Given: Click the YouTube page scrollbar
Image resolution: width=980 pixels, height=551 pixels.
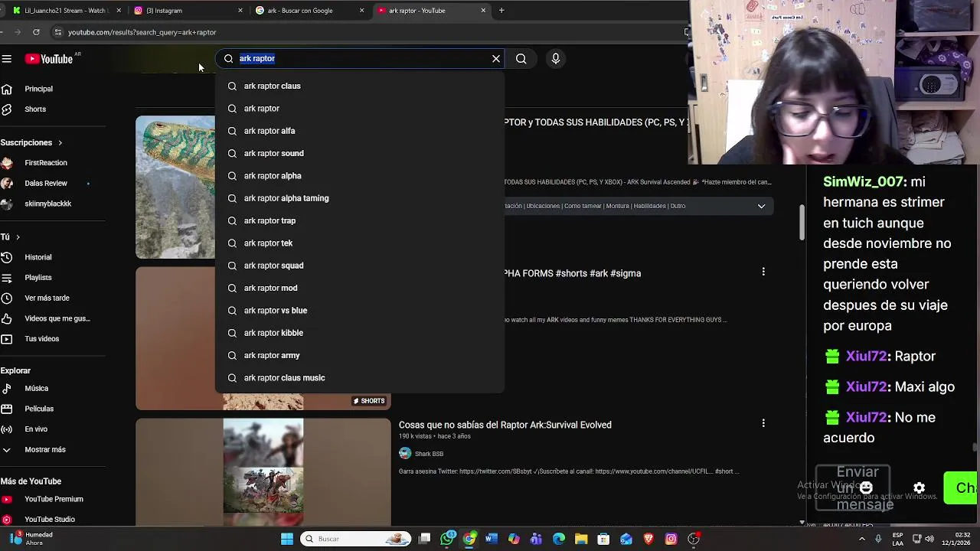Looking at the screenshot, I should coord(801,222).
